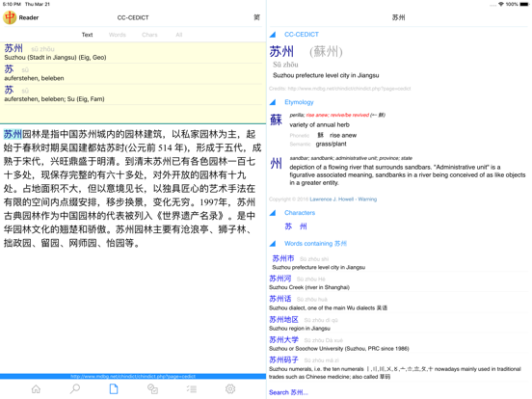
Task: Open the flashcards icon in the bottom bar
Action: [152, 388]
